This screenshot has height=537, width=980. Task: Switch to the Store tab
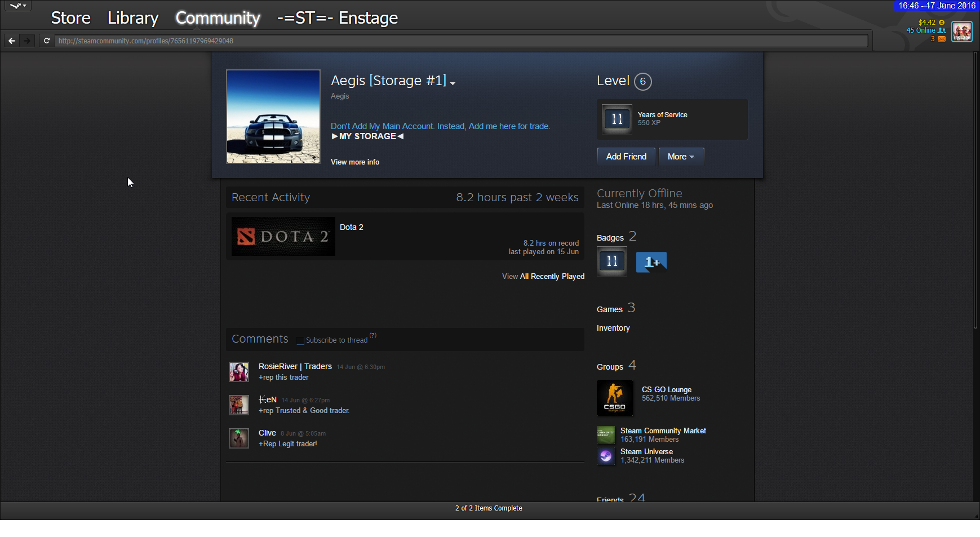pyautogui.click(x=70, y=18)
